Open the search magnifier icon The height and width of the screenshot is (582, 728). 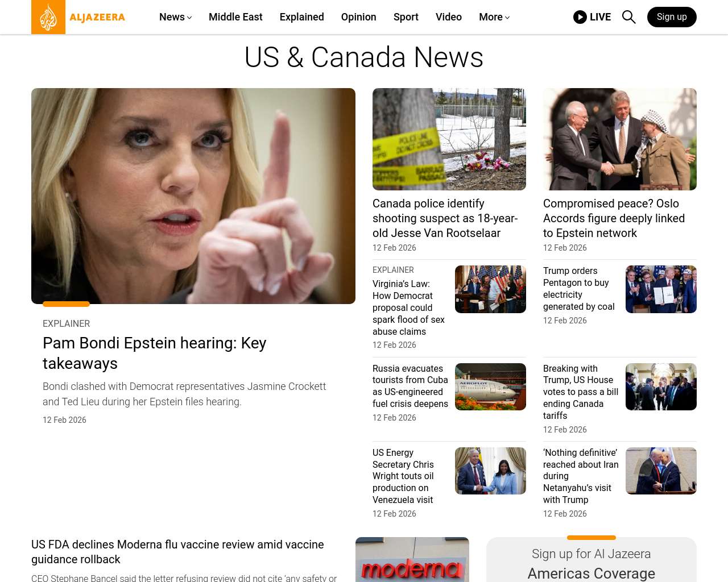point(629,17)
